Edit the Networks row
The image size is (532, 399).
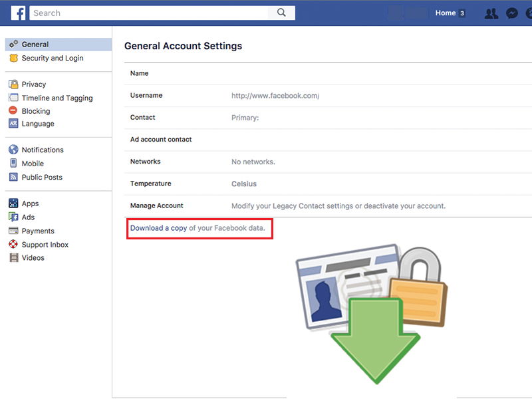click(328, 162)
